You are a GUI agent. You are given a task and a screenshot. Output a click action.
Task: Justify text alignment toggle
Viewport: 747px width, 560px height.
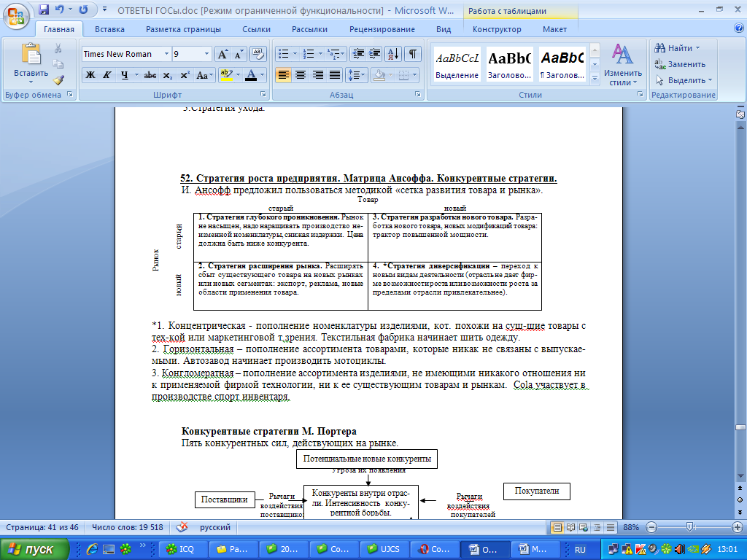click(x=335, y=75)
